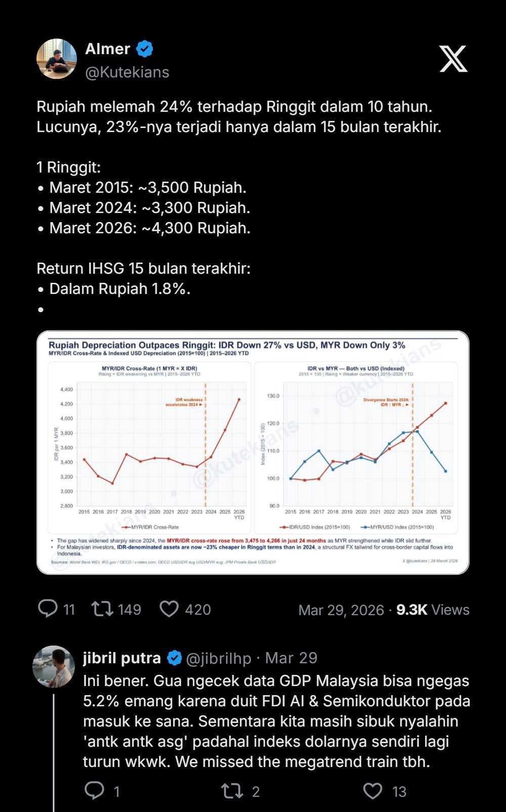Click jibril putra's verified badge
Image resolution: width=506 pixels, height=812 pixels.
(x=175, y=658)
